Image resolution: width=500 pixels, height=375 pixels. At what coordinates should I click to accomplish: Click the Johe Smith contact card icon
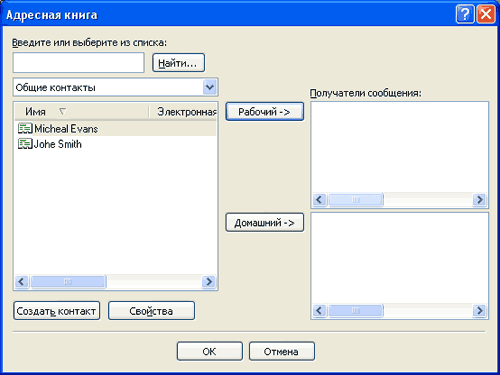click(25, 144)
